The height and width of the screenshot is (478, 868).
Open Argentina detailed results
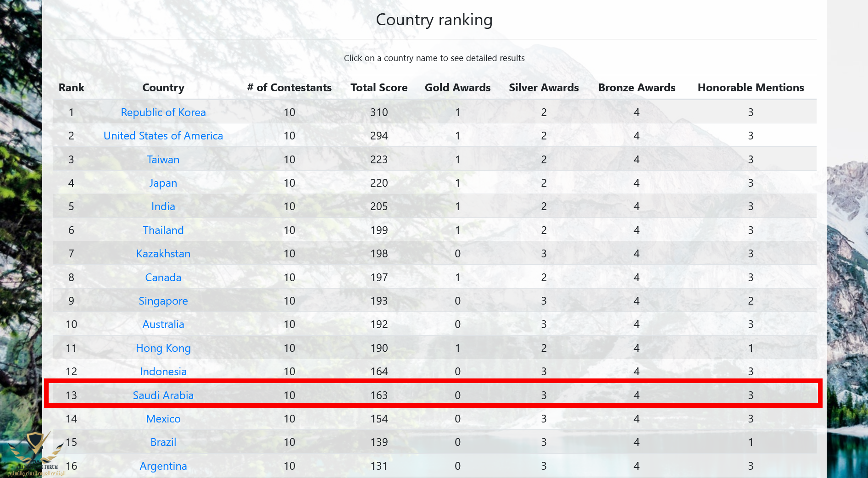(x=163, y=466)
